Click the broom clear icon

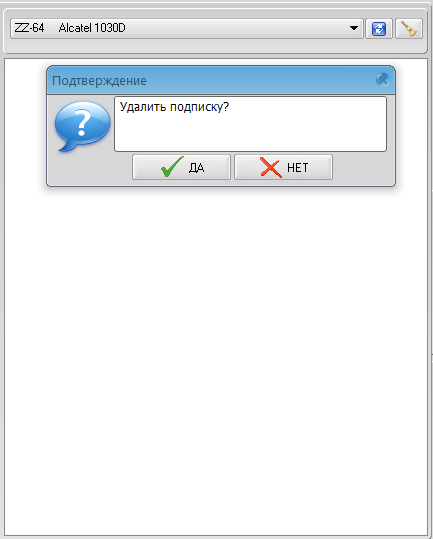point(409,29)
